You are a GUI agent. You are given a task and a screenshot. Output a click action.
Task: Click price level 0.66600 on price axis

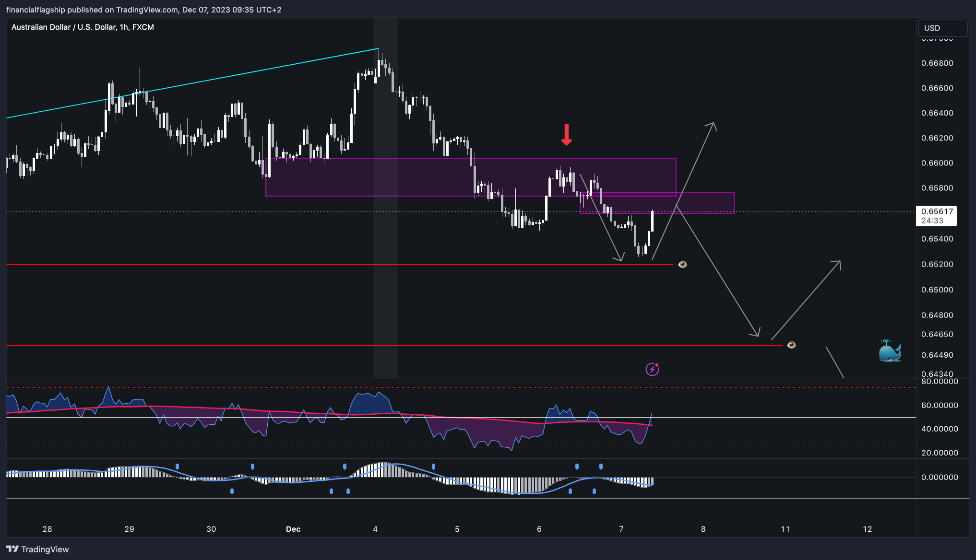click(937, 88)
